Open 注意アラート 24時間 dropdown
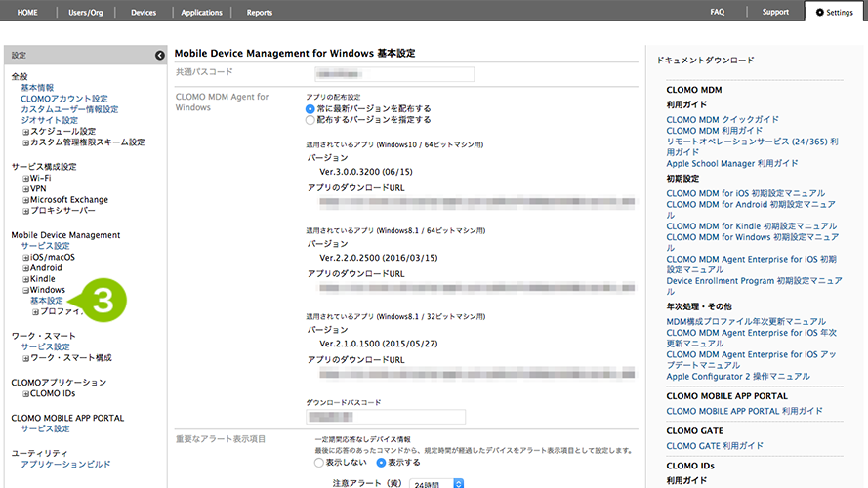 point(436,483)
